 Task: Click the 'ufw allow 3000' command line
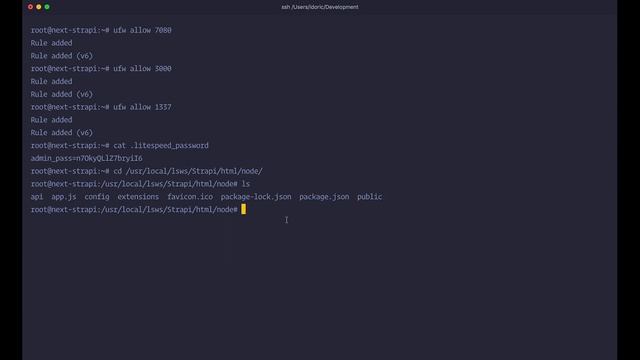tap(101, 69)
